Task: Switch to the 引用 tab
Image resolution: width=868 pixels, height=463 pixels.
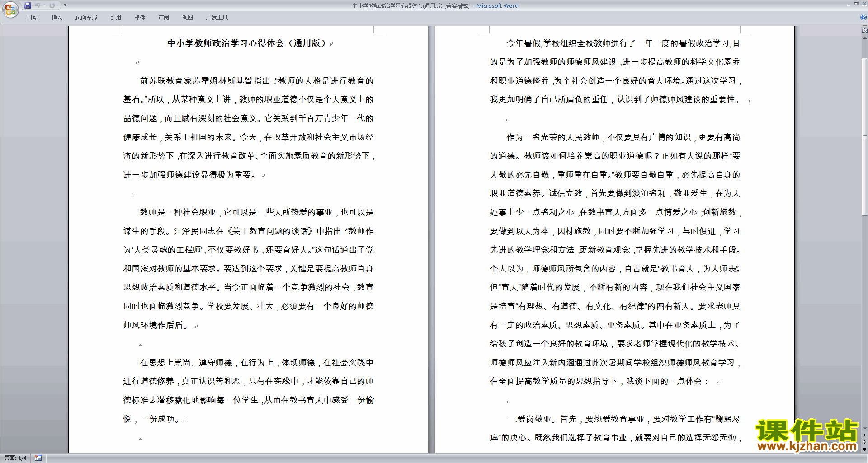Action: point(116,18)
